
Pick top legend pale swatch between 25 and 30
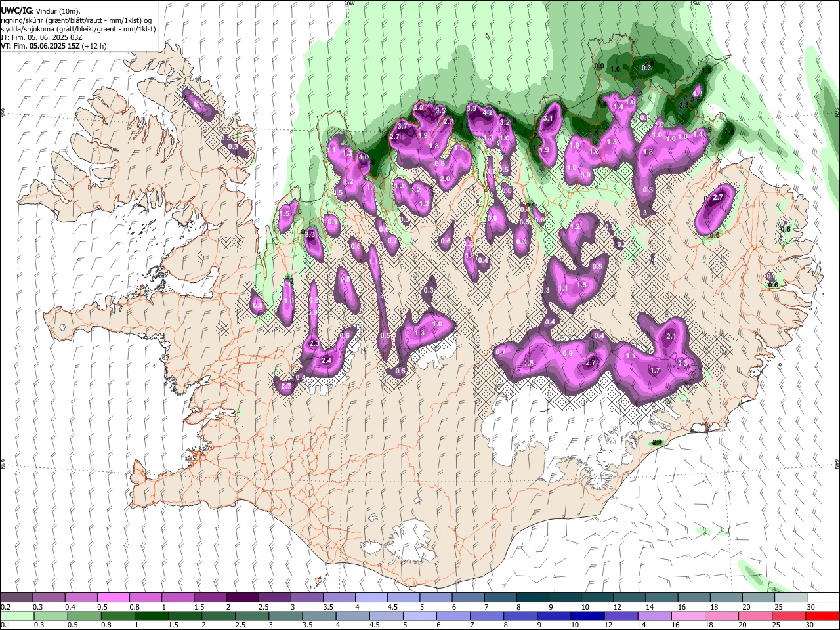click(789, 598)
